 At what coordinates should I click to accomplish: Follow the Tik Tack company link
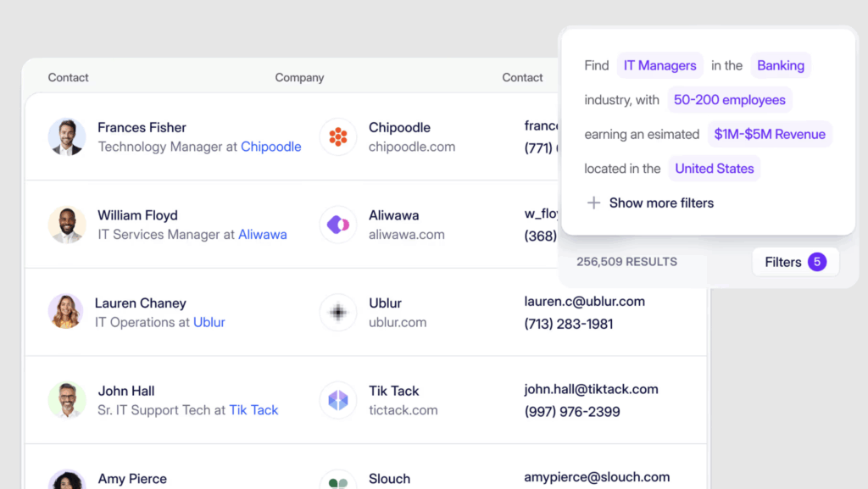point(253,410)
